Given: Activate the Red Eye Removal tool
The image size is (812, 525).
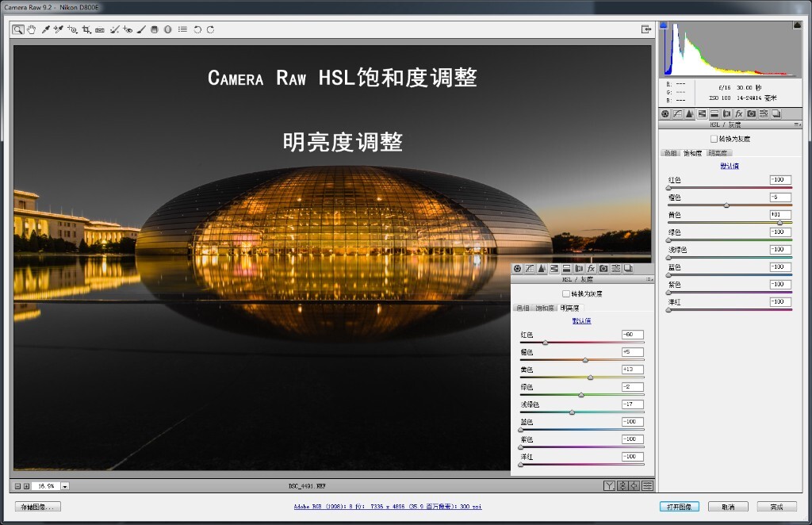Looking at the screenshot, I should 128,29.
